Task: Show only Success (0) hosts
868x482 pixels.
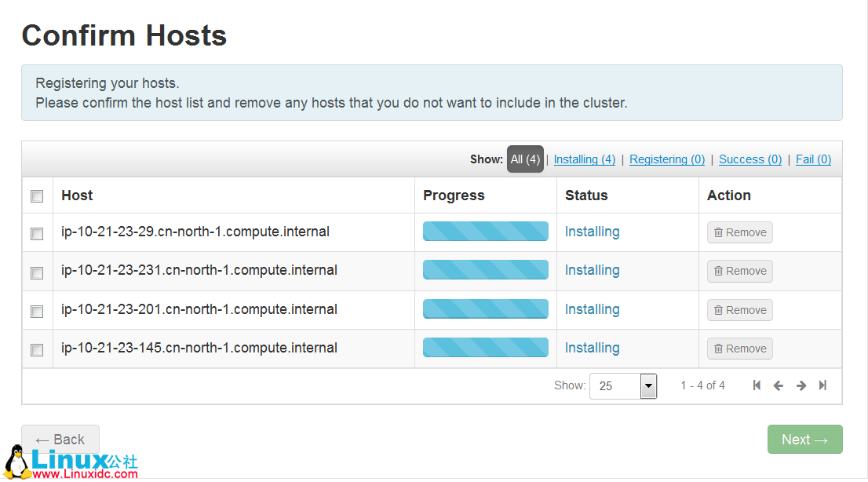Action: click(x=750, y=159)
